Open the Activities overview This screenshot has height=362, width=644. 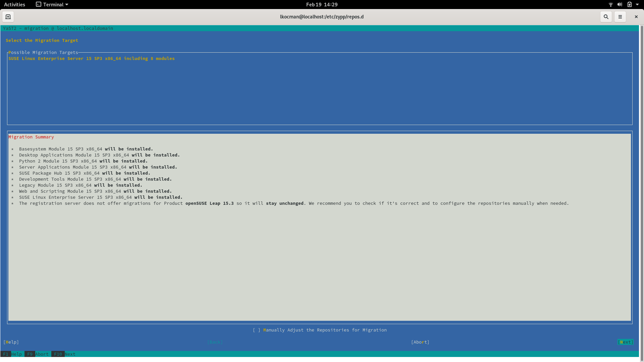click(14, 5)
